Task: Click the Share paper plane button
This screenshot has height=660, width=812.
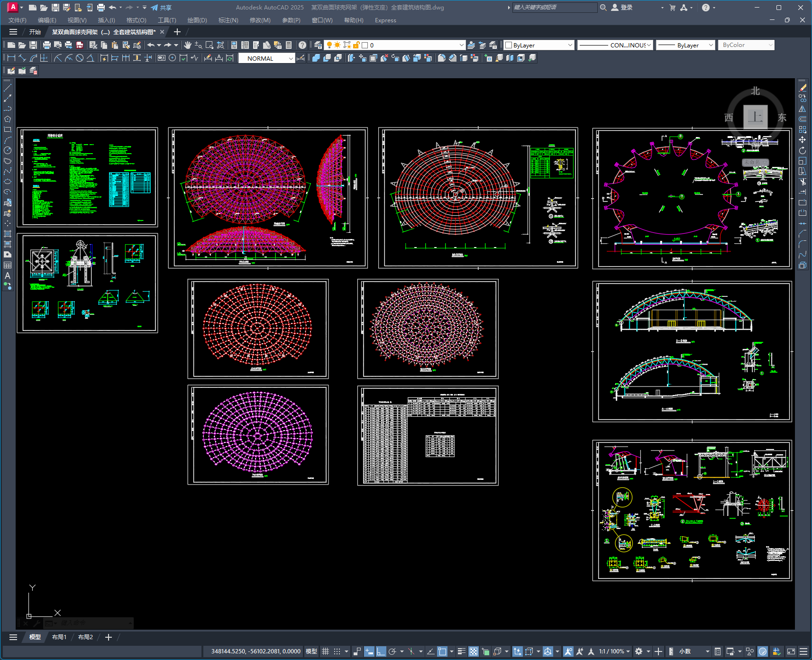Action: point(161,8)
